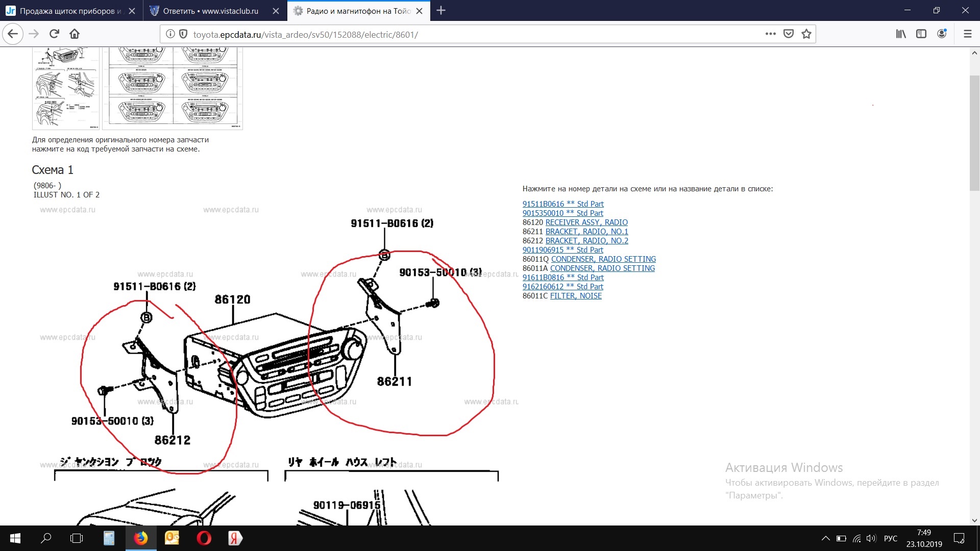
Task: Open the FILTER, NOISE part link
Action: point(576,296)
